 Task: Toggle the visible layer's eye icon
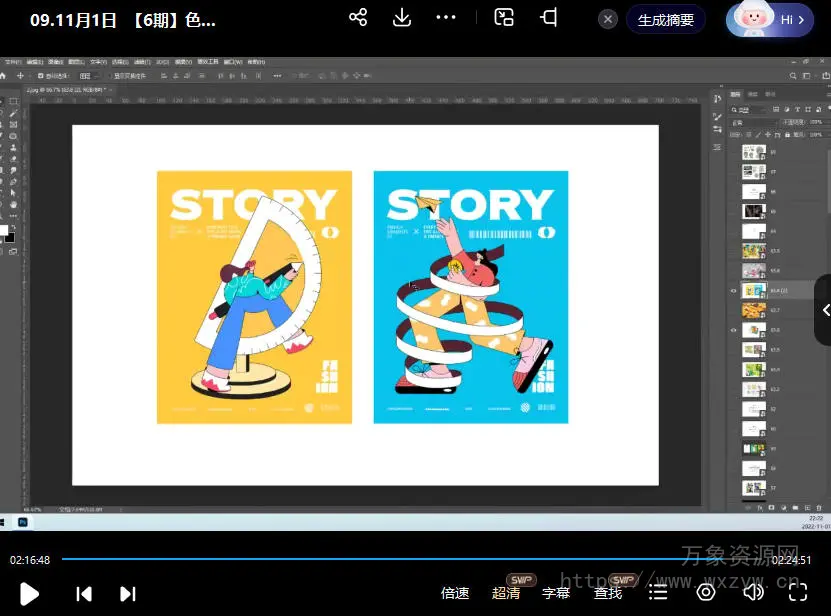click(734, 291)
